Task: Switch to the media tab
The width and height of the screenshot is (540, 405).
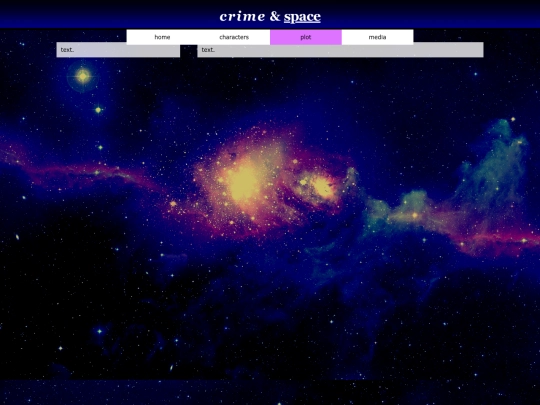Action: [x=377, y=37]
